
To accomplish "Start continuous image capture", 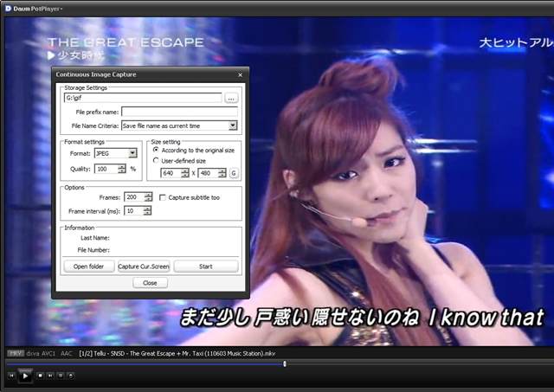I will click(206, 267).
